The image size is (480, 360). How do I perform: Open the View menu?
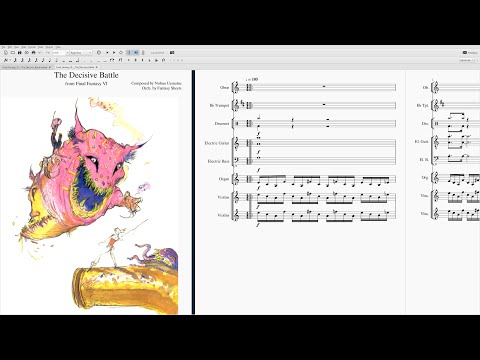click(16, 47)
